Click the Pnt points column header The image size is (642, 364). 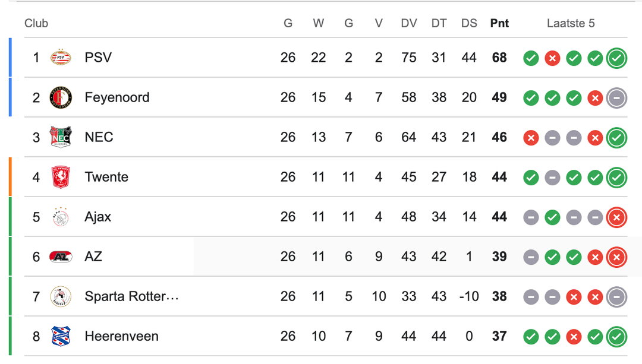click(x=499, y=23)
